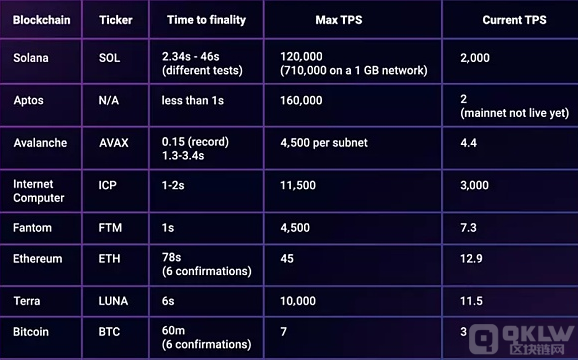Select Solana's 120,000 max TPS cell
This screenshot has height=360, width=578.
pyautogui.click(x=354, y=63)
